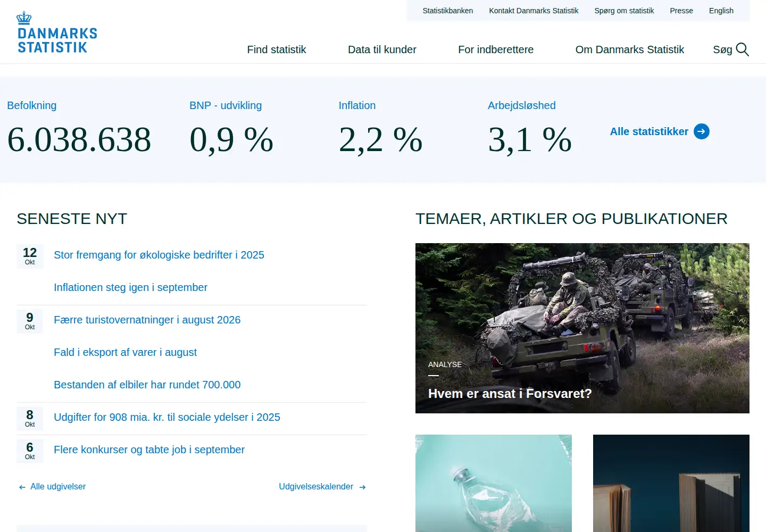Click the 12 Okt date badge
This screenshot has width=766, height=532.
30,256
